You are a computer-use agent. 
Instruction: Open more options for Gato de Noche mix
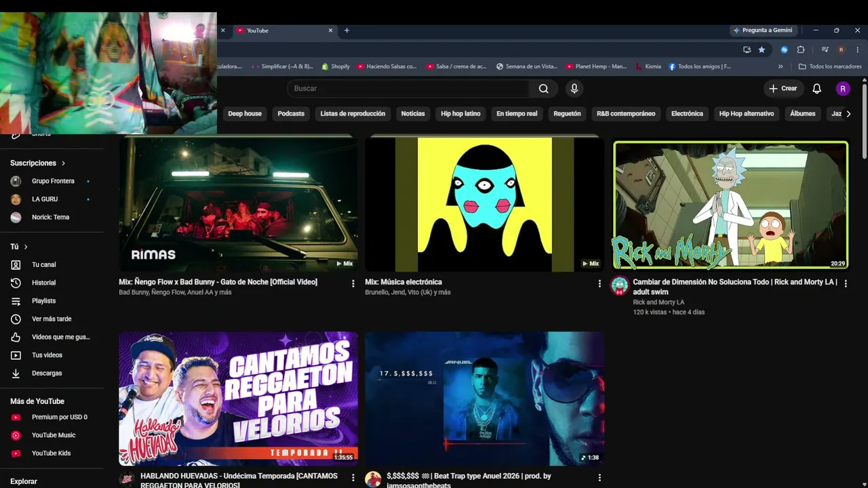(x=353, y=283)
